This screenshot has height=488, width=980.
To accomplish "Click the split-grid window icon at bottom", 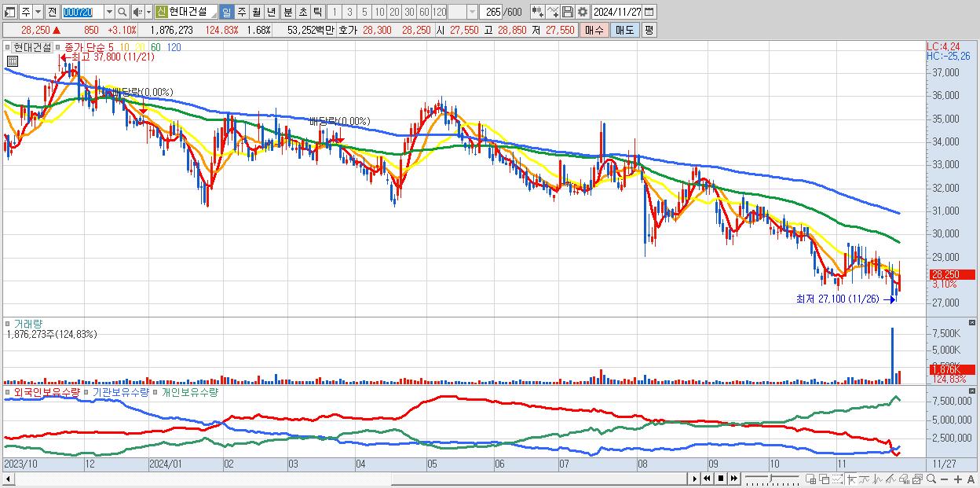I will point(810,478).
